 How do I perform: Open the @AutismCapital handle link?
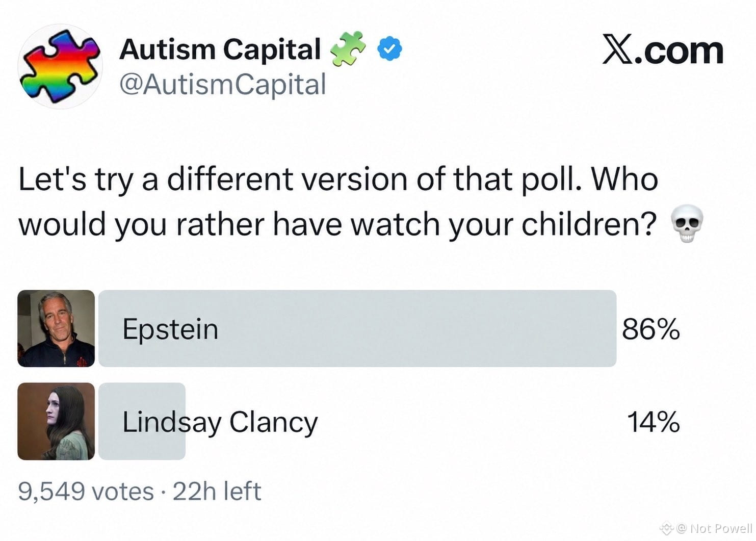pos(223,84)
